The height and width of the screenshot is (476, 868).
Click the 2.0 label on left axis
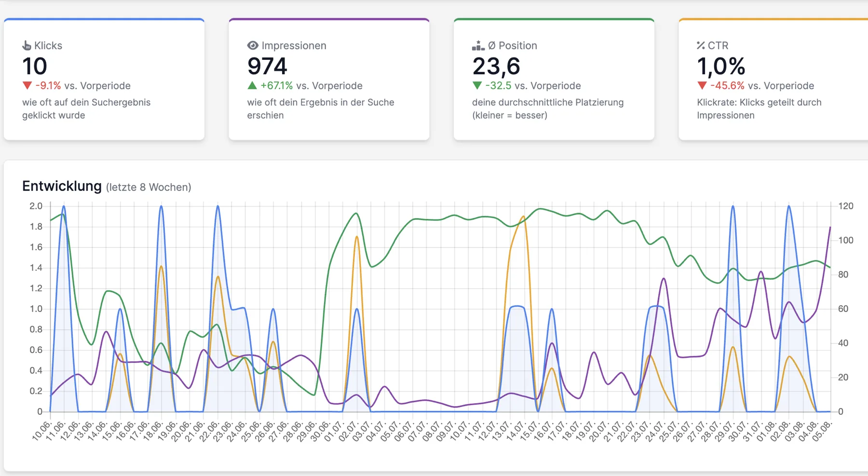click(x=36, y=206)
